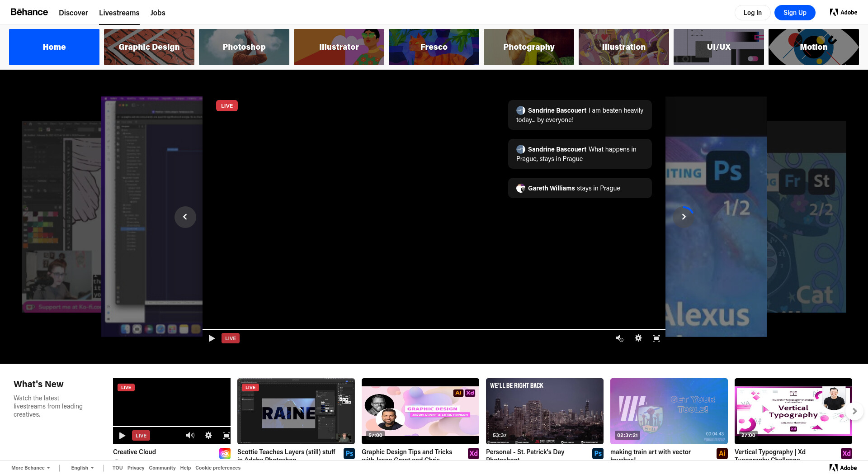Go to the Jobs page
Screen dimensions: 868x475
click(x=158, y=13)
